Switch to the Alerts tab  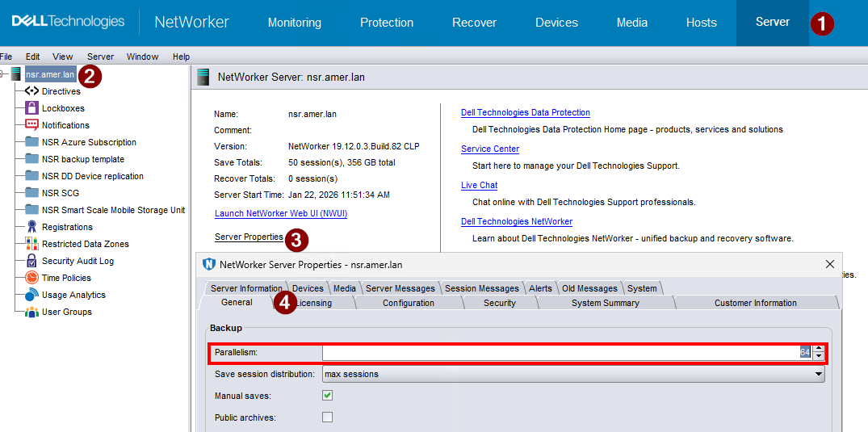point(540,288)
